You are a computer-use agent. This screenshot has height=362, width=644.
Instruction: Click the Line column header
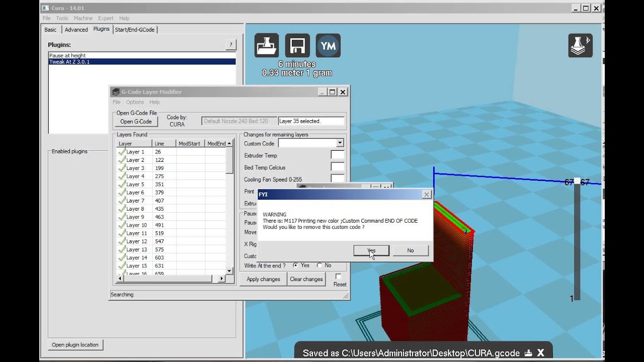coord(164,143)
